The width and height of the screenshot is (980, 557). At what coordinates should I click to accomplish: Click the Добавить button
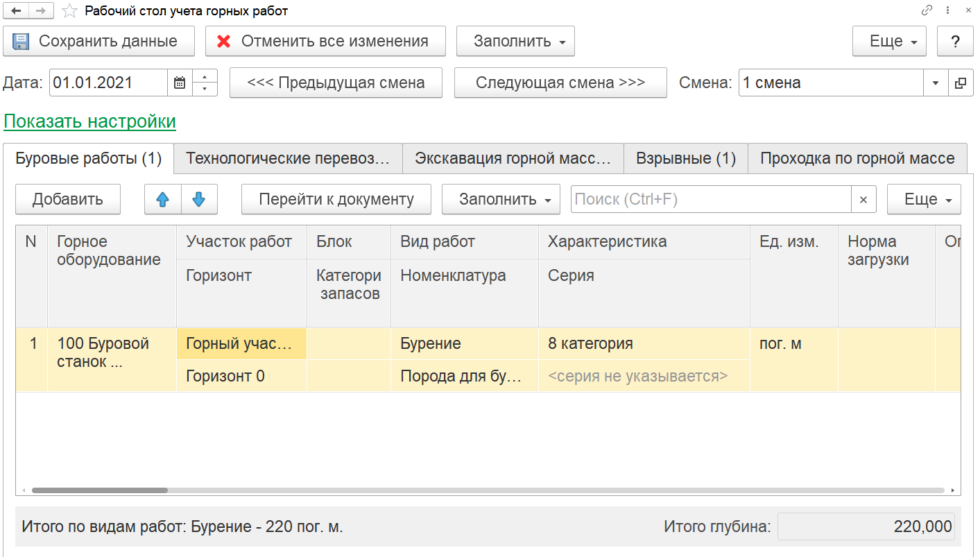[x=68, y=199]
